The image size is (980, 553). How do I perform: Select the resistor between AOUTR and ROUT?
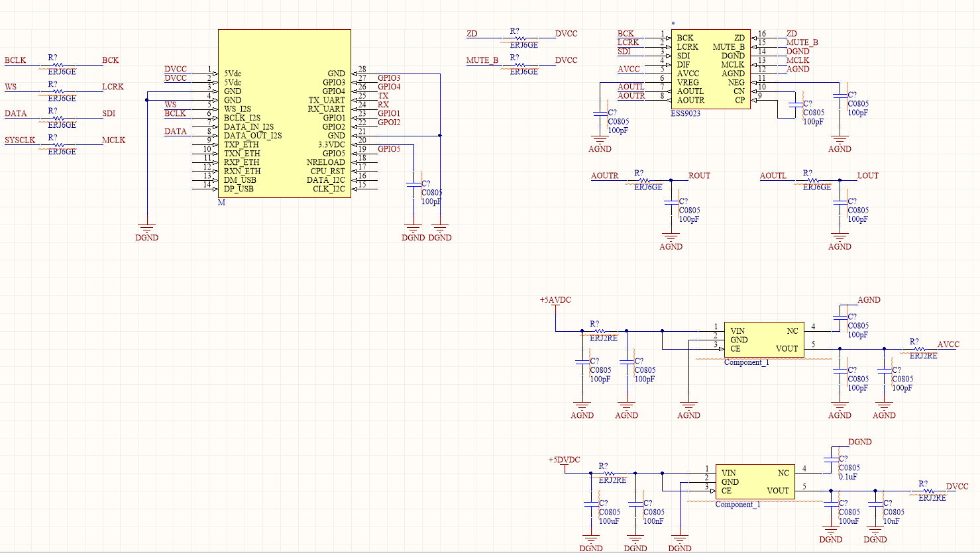tap(644, 180)
